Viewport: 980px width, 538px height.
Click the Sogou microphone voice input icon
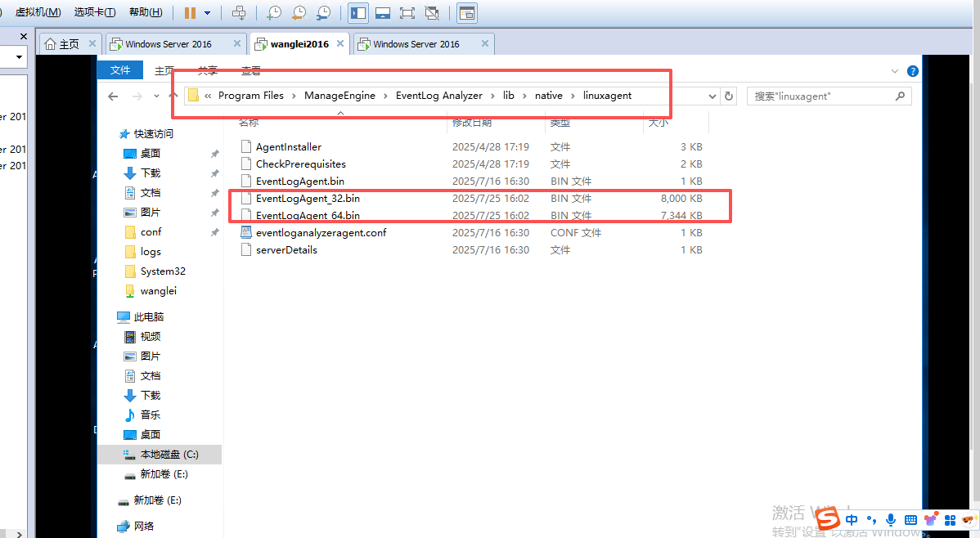tap(891, 519)
